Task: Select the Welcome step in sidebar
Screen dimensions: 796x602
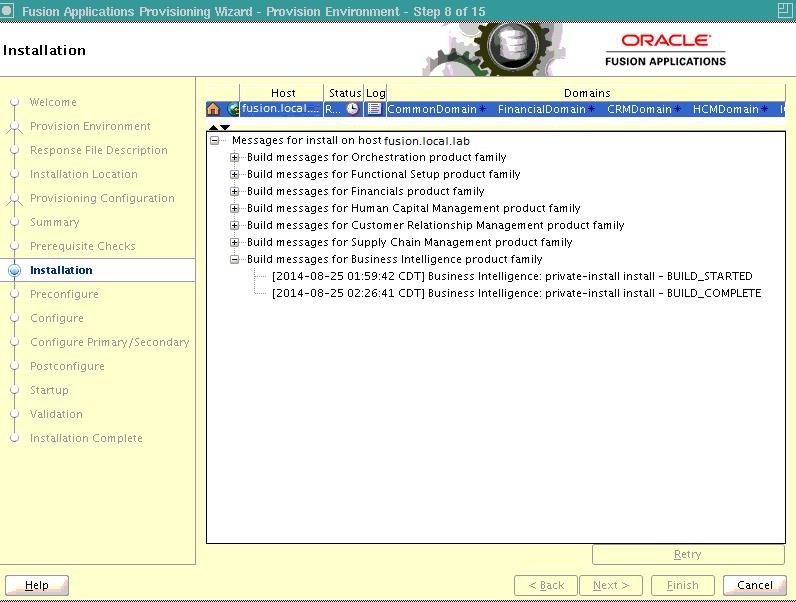Action: click(53, 102)
